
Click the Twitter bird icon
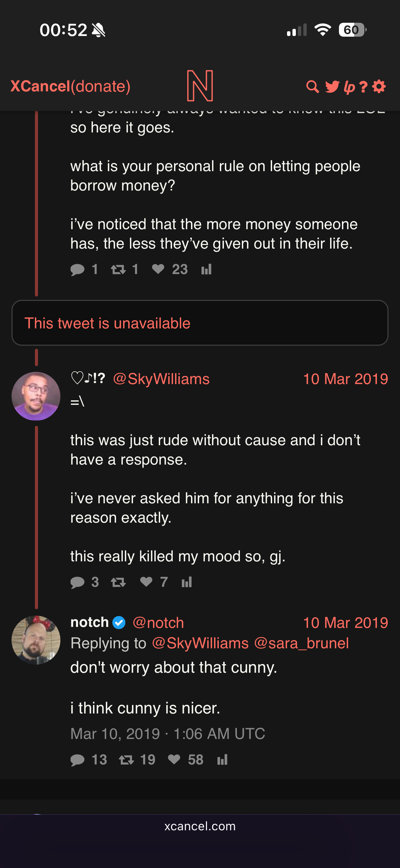[x=332, y=87]
